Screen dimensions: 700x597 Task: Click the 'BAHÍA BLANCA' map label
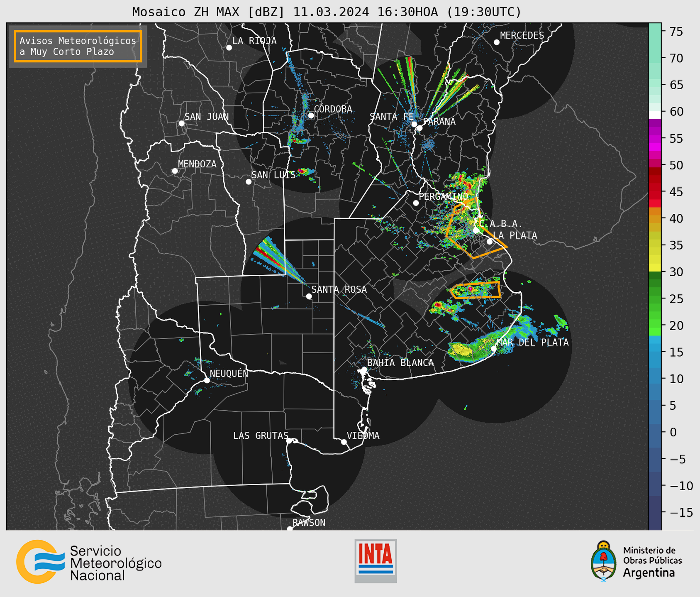[400, 363]
